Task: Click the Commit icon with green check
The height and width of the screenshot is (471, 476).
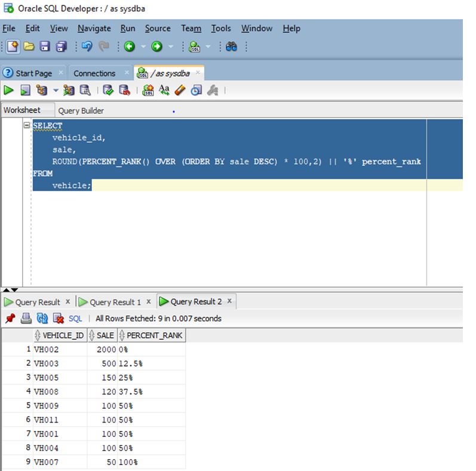Action: point(108,90)
